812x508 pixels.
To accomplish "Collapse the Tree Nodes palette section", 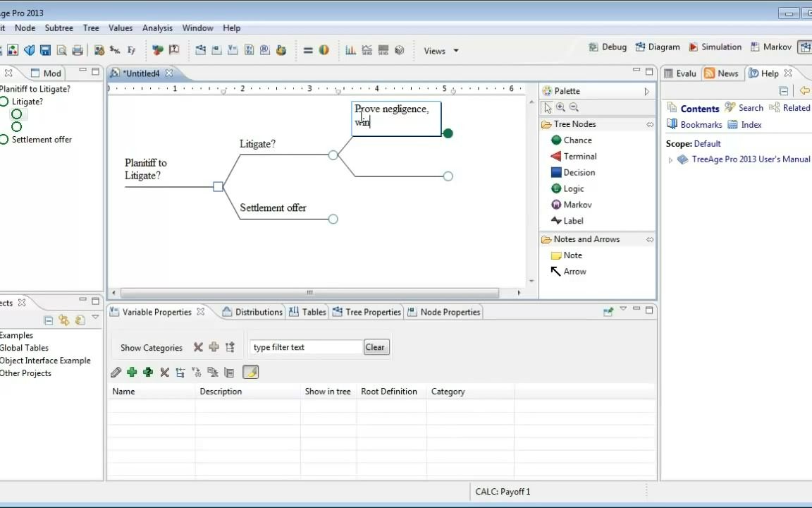I will [x=650, y=124].
